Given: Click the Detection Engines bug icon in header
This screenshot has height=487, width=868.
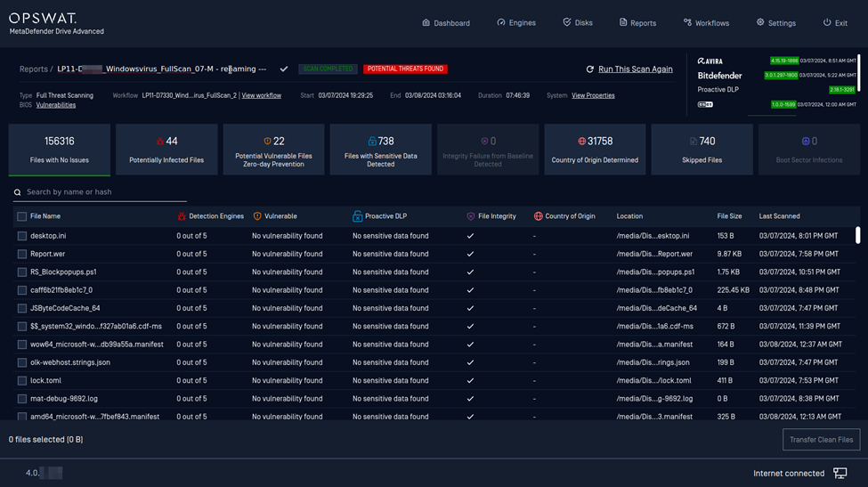Looking at the screenshot, I should (182, 216).
